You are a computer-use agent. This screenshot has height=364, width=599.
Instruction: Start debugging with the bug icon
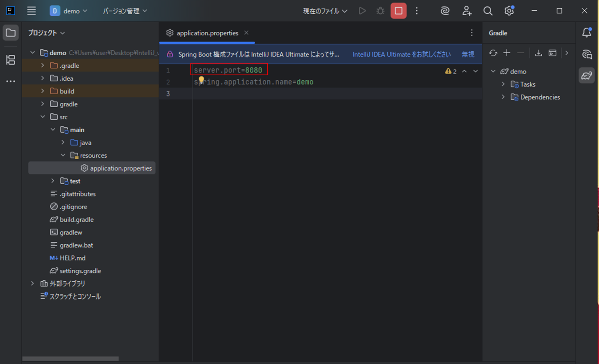pyautogui.click(x=380, y=11)
